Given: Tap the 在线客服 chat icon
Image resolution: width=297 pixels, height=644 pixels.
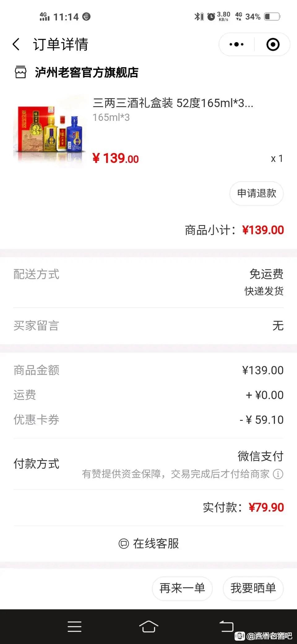Looking at the screenshot, I should [123, 543].
